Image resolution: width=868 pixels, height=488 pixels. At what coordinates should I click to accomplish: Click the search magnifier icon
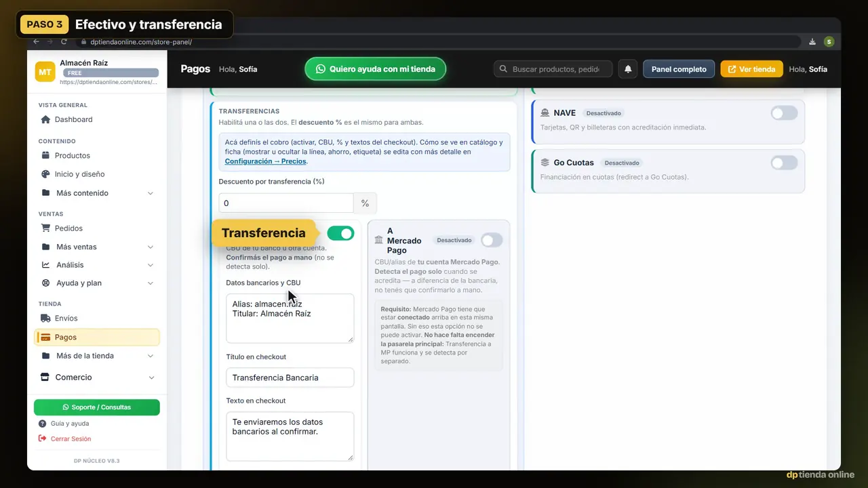coord(503,69)
